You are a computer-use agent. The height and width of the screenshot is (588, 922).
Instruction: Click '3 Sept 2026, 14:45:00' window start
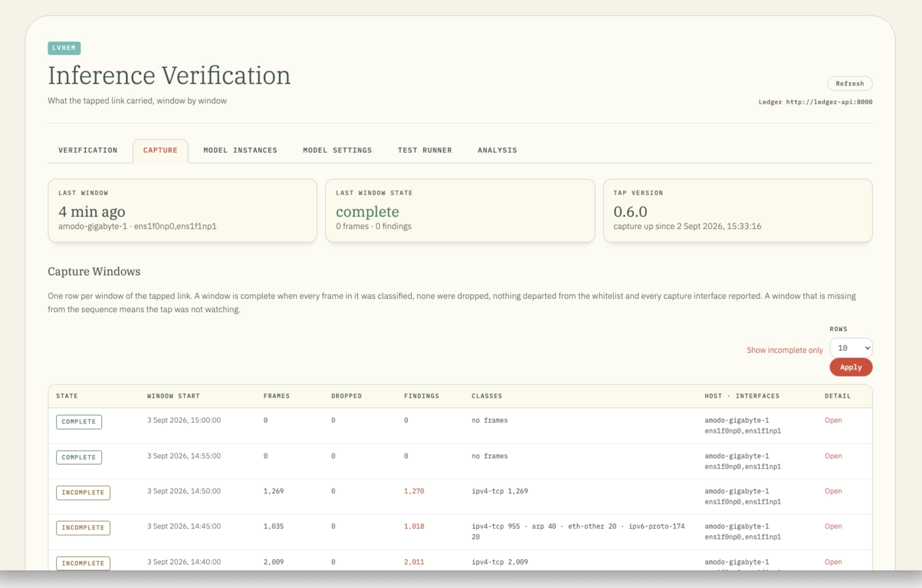(184, 527)
